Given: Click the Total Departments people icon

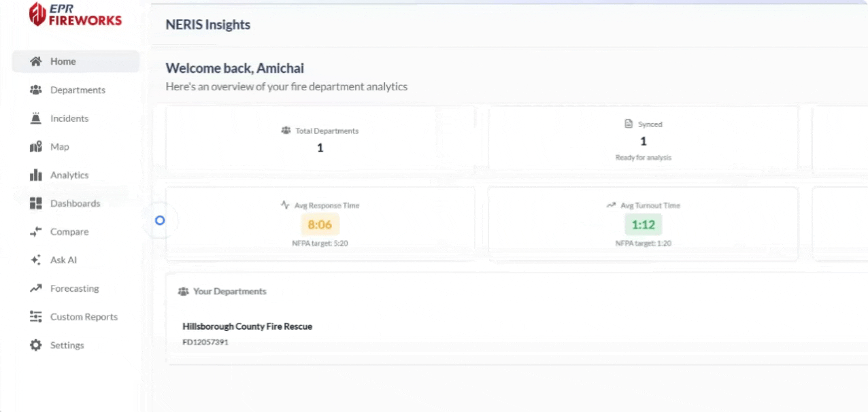Looking at the screenshot, I should coord(286,131).
